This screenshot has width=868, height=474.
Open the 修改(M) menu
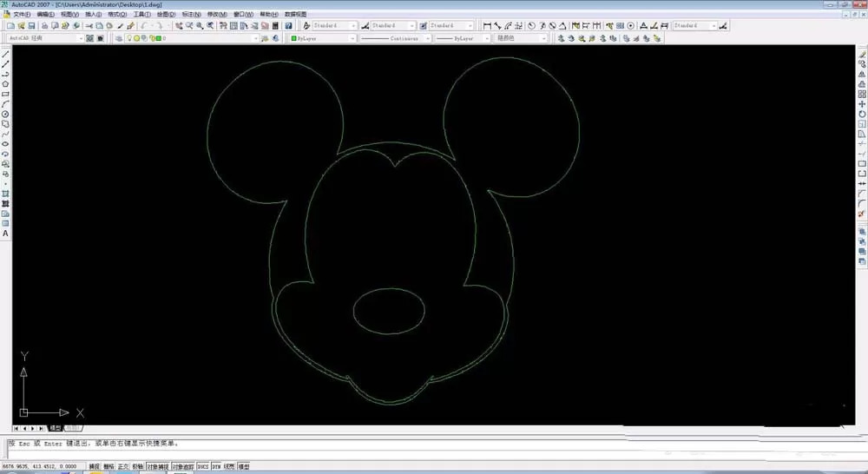216,15
